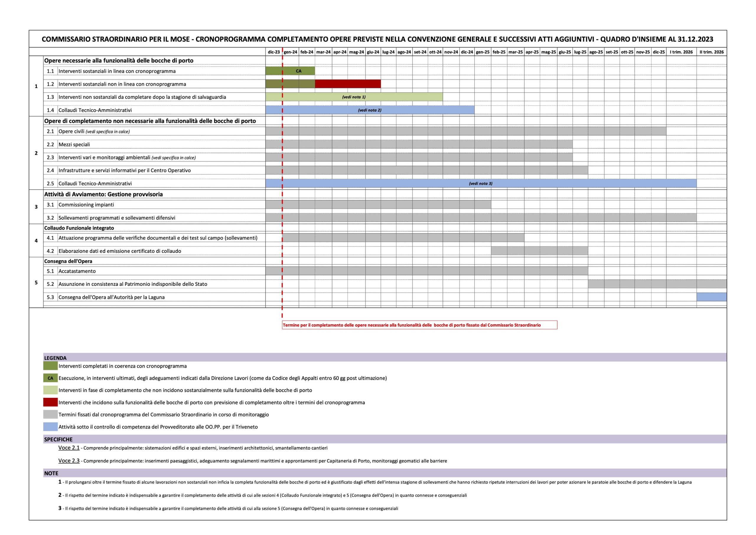Click the light green legend swatch
The height and width of the screenshot is (535, 756).
pos(50,390)
